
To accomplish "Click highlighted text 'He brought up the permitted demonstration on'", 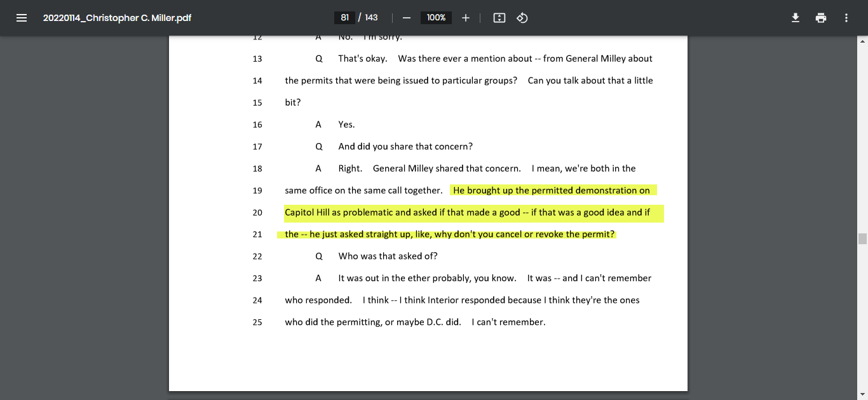I will 552,190.
